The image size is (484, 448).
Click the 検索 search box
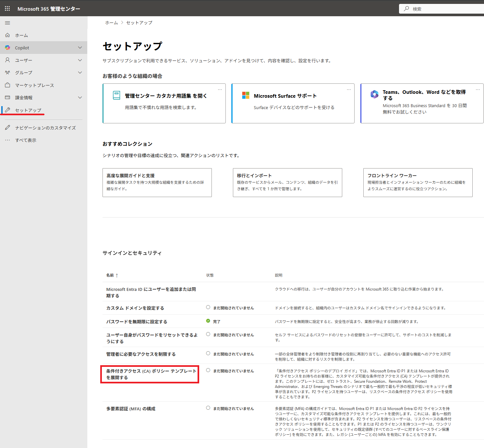coord(442,9)
